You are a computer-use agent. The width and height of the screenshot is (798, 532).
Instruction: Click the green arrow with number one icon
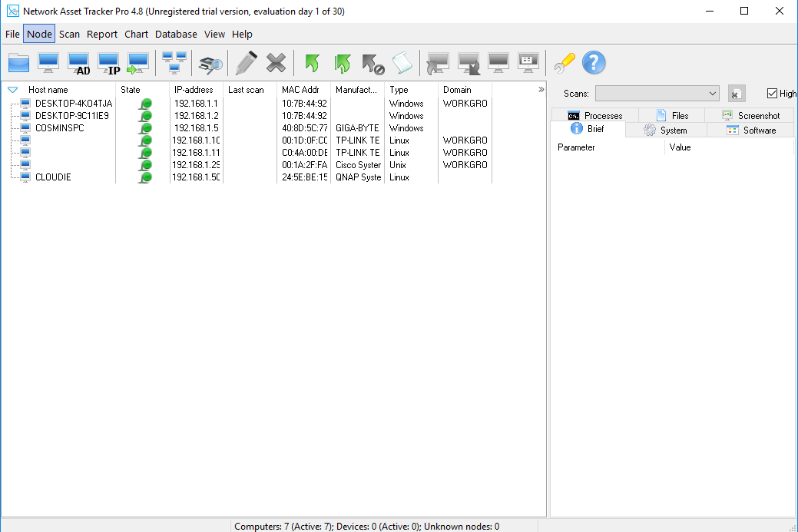coord(343,63)
